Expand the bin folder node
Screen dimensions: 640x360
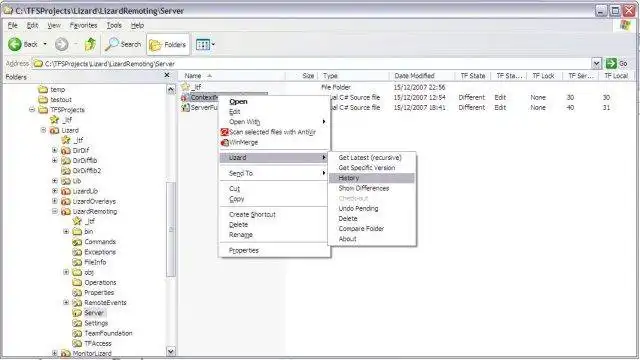(66, 231)
